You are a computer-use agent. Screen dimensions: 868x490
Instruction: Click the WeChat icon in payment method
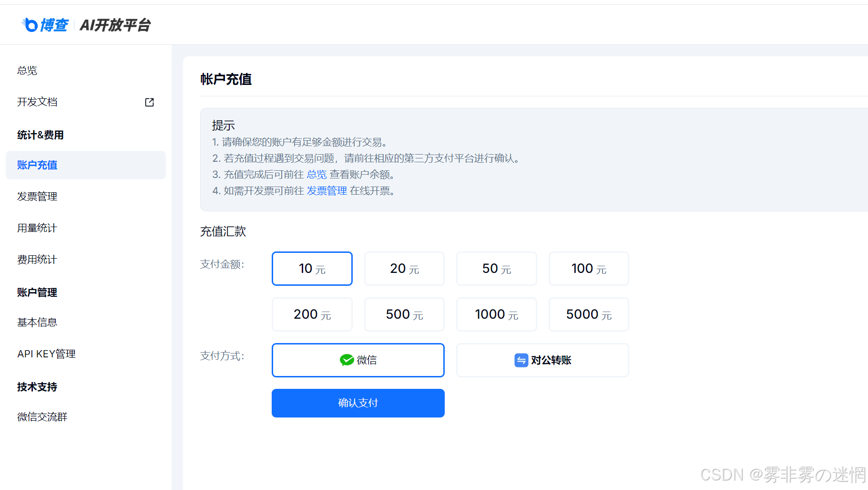(x=347, y=360)
